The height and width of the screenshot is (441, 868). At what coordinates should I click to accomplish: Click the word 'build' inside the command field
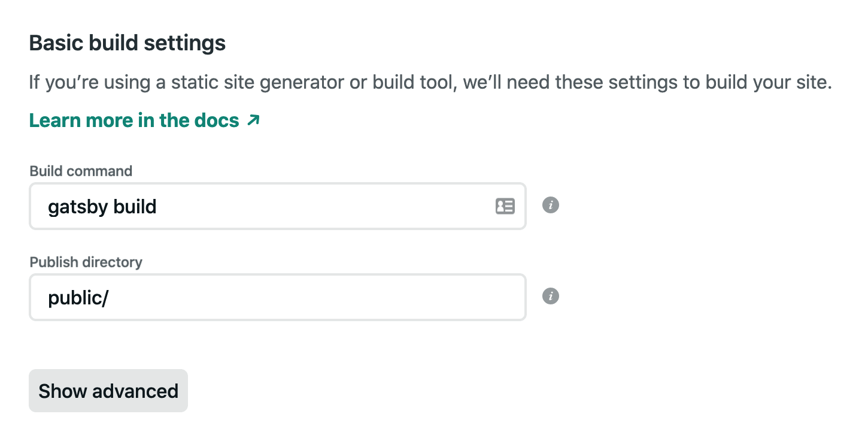tap(135, 206)
